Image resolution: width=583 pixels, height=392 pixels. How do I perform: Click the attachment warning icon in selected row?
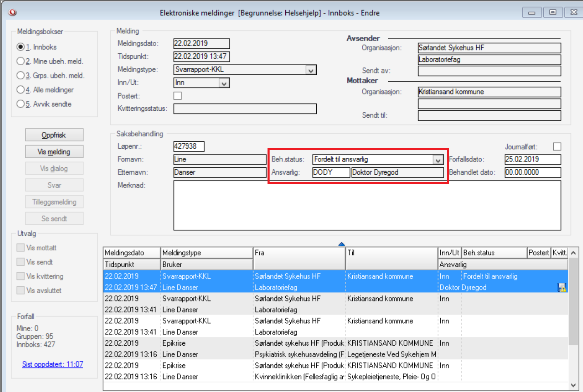[x=562, y=287]
